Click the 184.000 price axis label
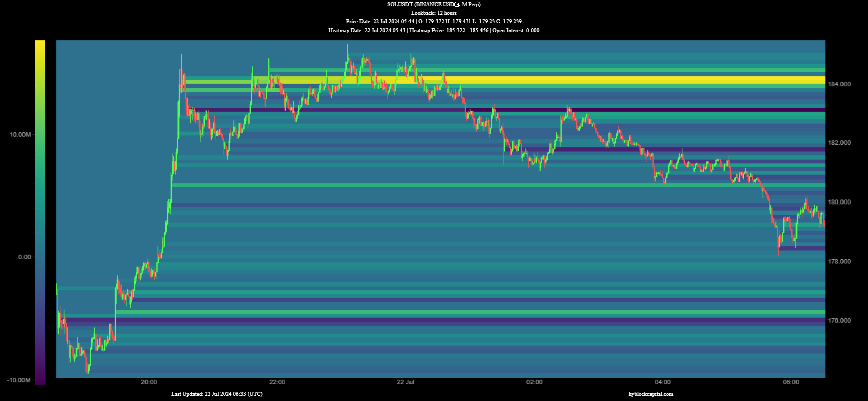This screenshot has width=868, height=401. 839,84
